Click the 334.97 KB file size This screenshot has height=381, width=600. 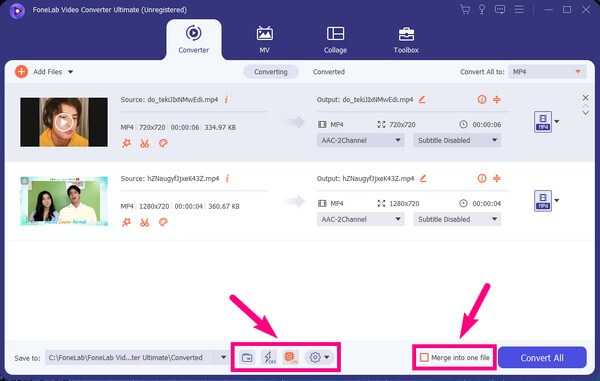220,127
